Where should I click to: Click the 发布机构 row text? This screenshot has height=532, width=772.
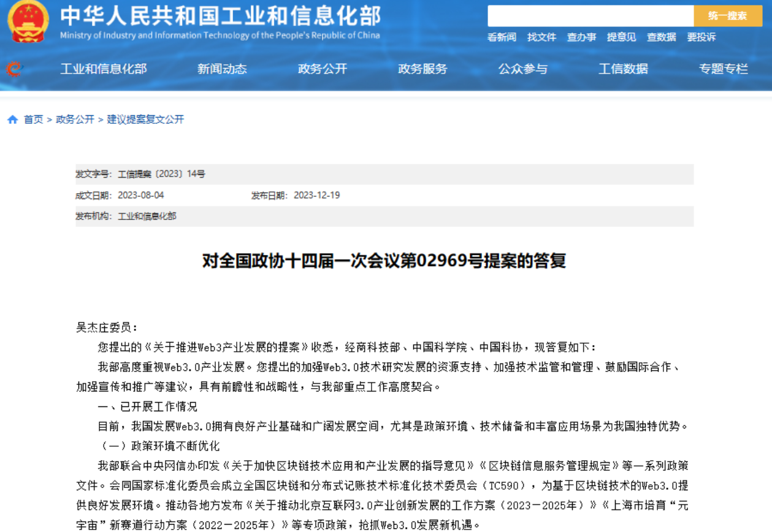pos(126,216)
